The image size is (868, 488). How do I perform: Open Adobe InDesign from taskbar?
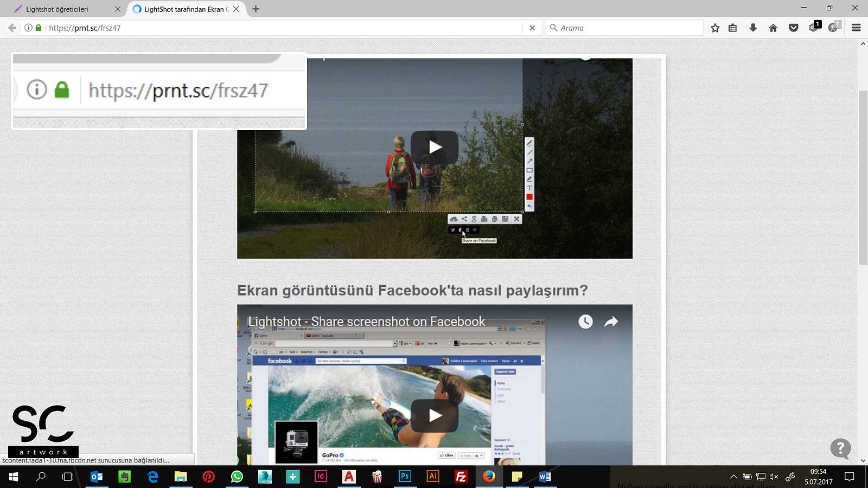tap(321, 477)
